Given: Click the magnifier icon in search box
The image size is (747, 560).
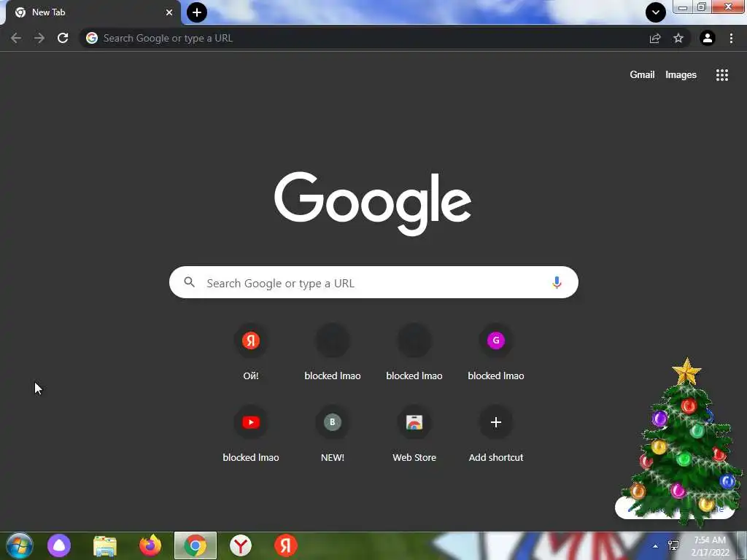Looking at the screenshot, I should [x=189, y=282].
